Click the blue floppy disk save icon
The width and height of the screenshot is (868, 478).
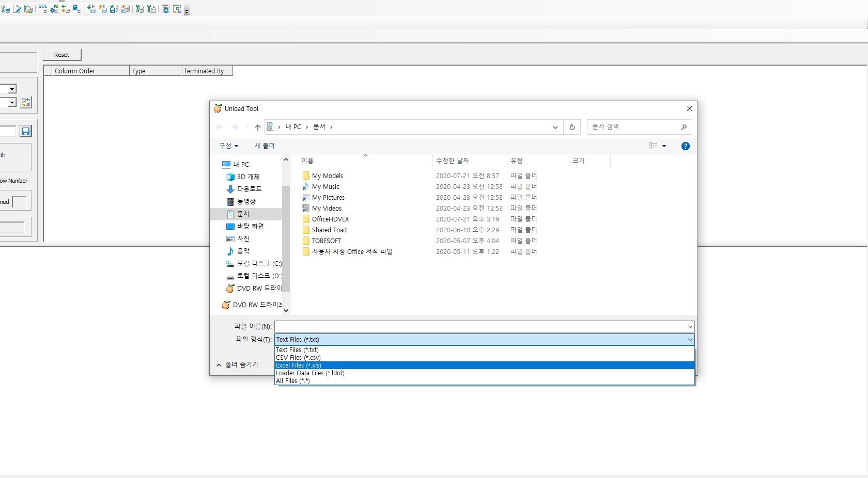click(25, 131)
